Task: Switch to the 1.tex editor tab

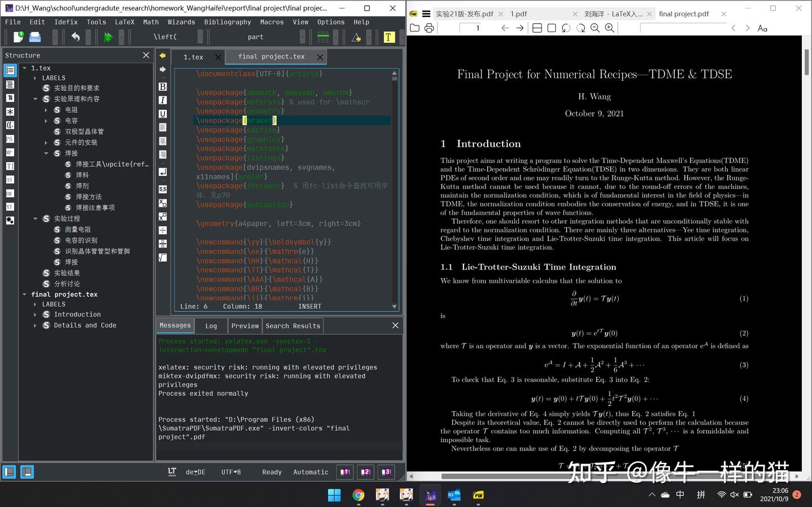Action: point(194,56)
